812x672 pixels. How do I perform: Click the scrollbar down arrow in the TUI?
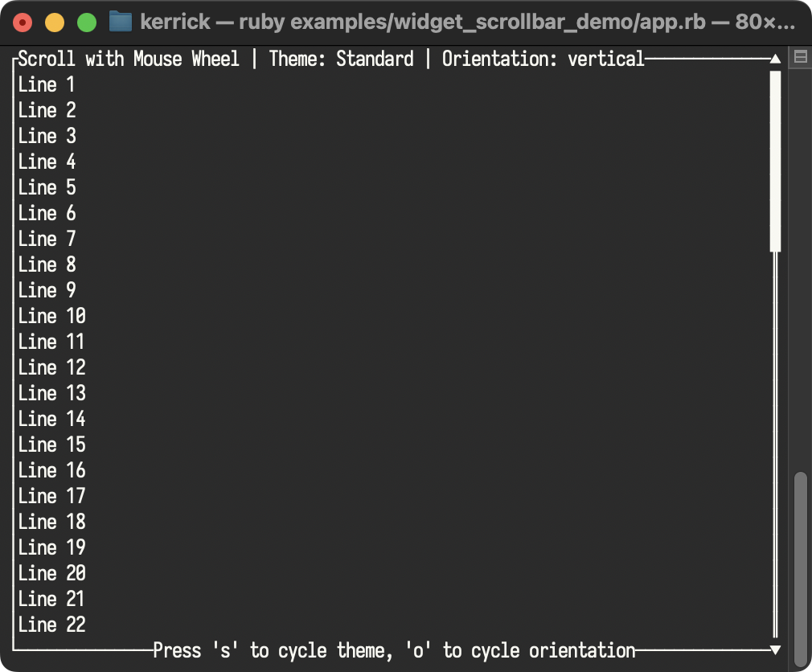775,649
